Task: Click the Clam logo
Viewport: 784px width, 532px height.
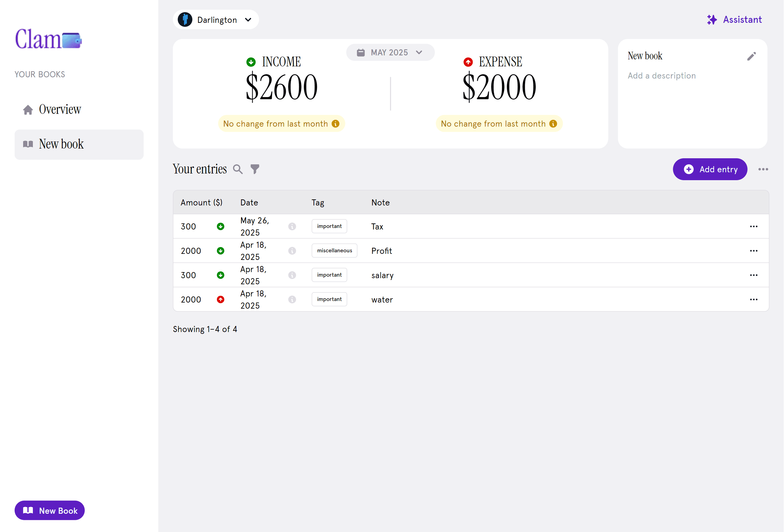Action: pos(48,40)
